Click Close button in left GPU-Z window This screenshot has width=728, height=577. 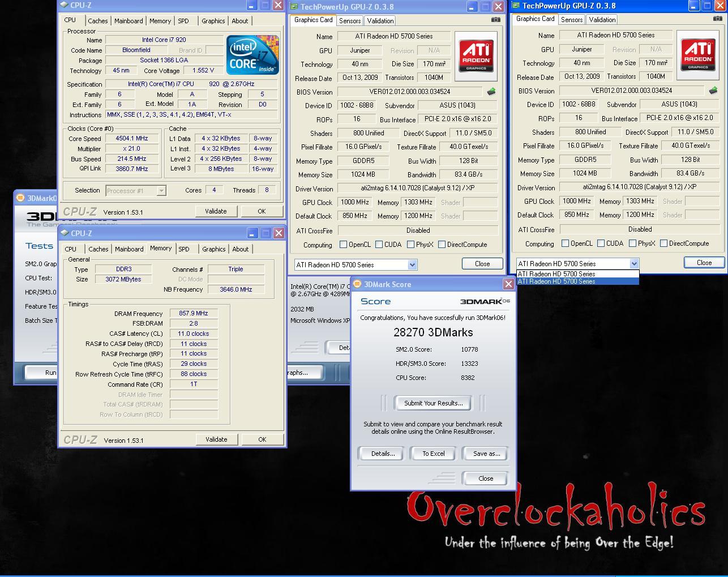click(482, 264)
